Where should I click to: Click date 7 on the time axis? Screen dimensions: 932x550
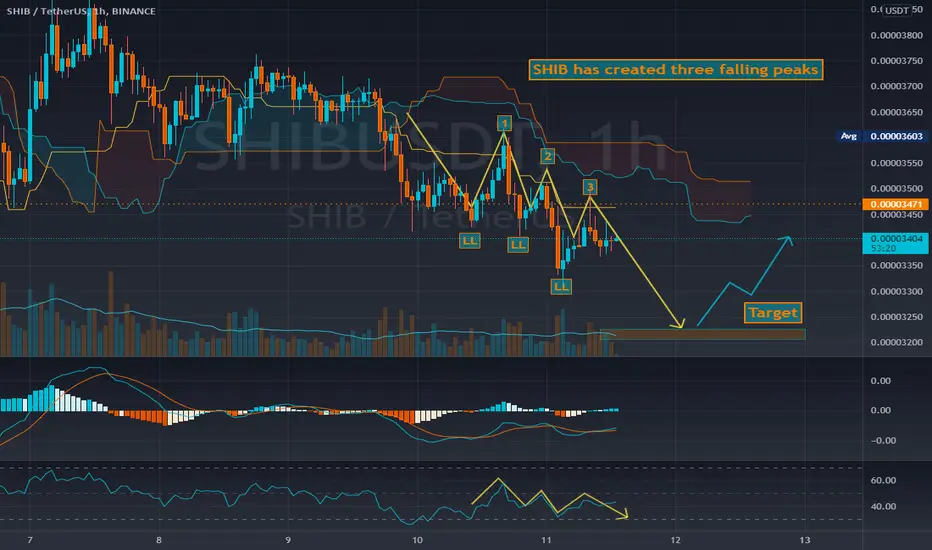tap(30, 540)
